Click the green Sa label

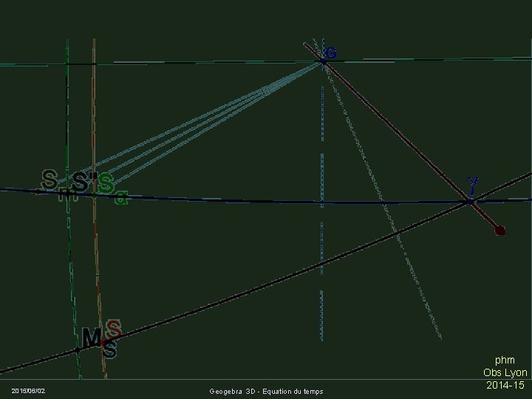pos(112,188)
